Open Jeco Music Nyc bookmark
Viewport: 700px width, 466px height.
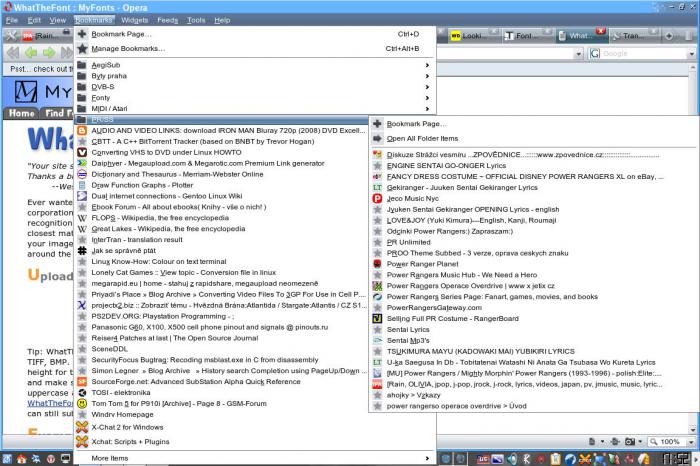[533, 198]
